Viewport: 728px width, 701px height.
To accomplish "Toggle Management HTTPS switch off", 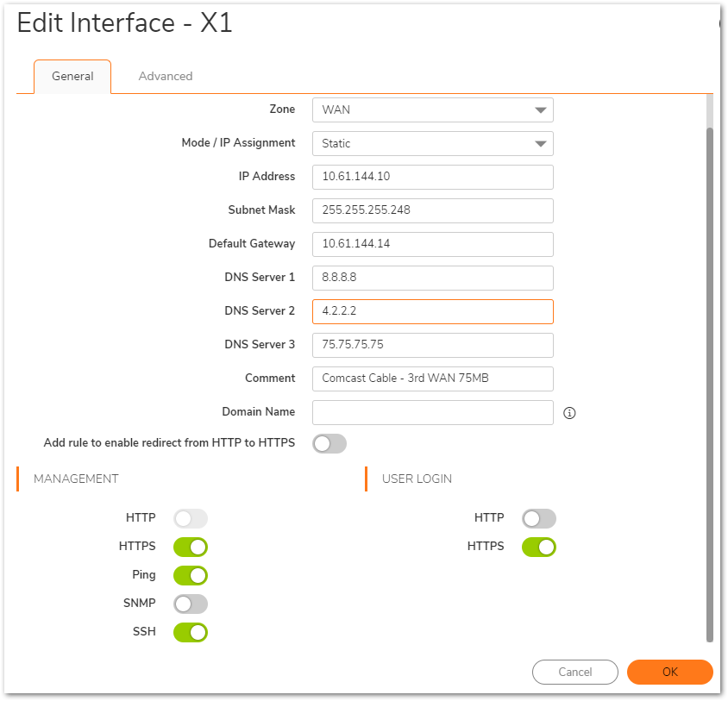I will pyautogui.click(x=191, y=547).
